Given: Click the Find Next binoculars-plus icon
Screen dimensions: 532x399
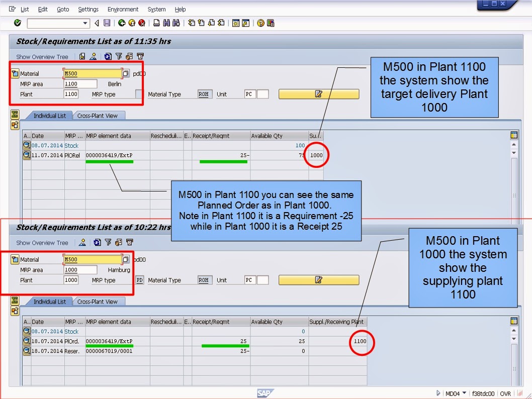Looking at the screenshot, I should (176, 23).
